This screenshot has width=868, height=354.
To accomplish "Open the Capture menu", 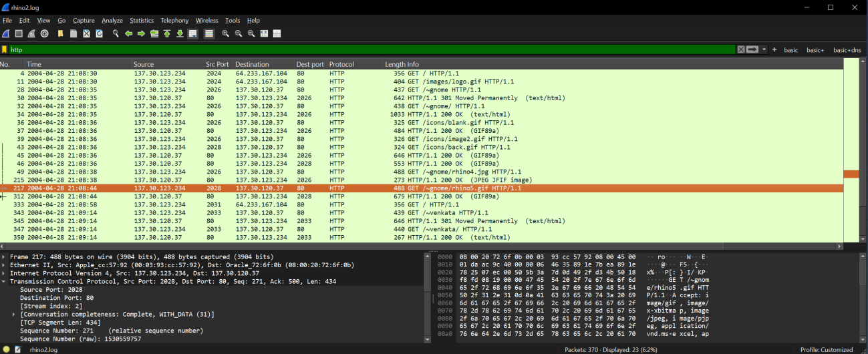I will (x=84, y=21).
